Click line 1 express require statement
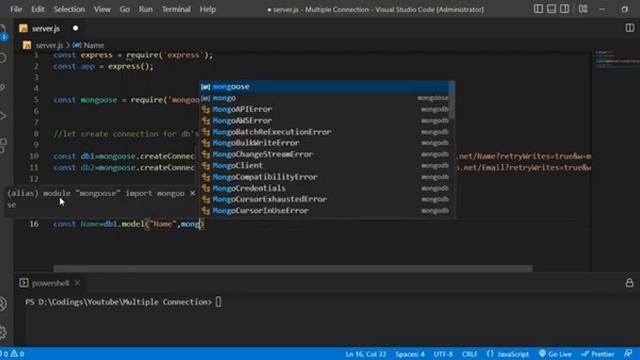This screenshot has width=640, height=360. 133,55
